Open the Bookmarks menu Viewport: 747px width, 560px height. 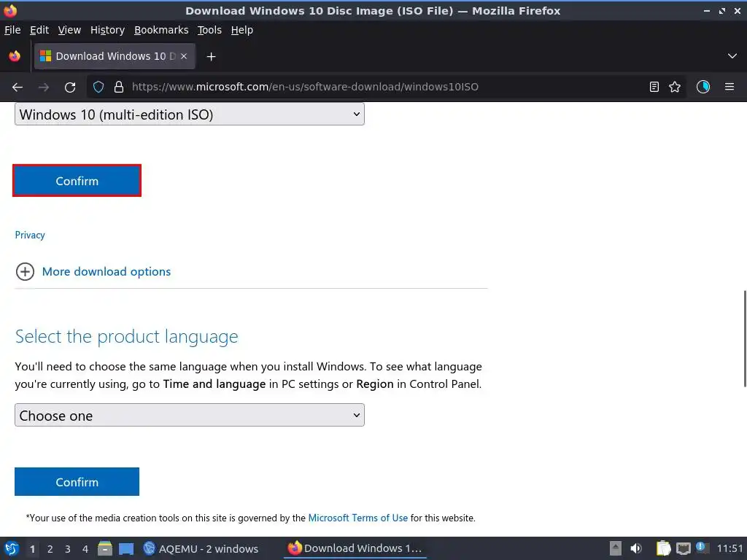tap(161, 30)
